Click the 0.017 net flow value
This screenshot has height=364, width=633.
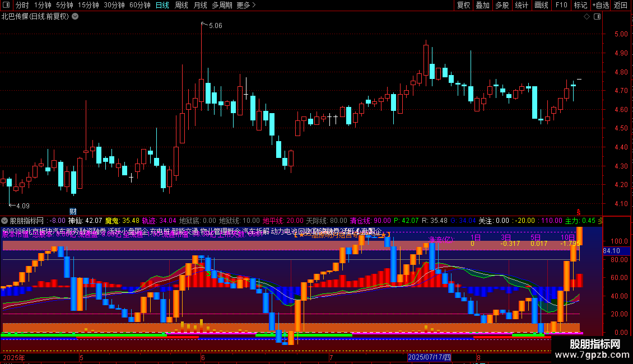click(x=539, y=244)
